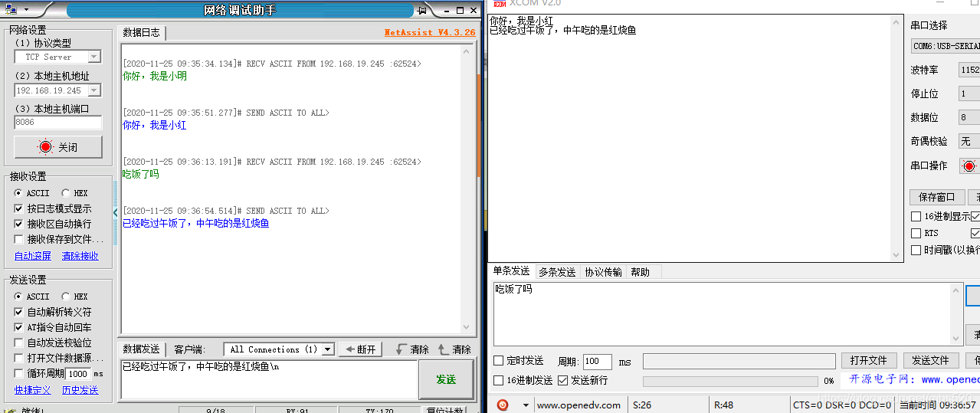Toggle 自动解析转义符 checkbox
980x413 pixels.
(19, 312)
